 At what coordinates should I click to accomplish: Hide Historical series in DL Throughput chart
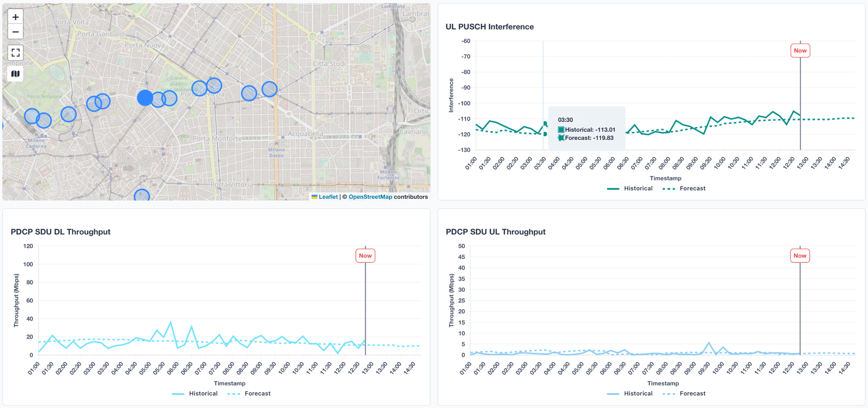coord(195,394)
